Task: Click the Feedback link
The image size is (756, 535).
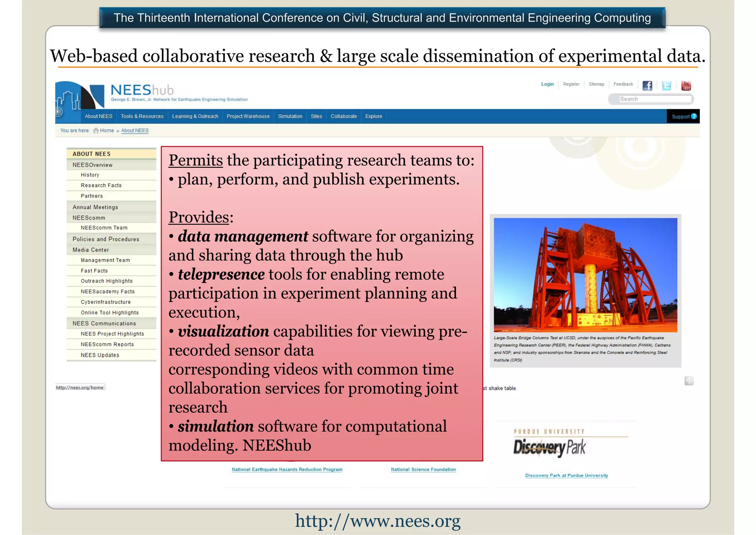Action: (623, 84)
